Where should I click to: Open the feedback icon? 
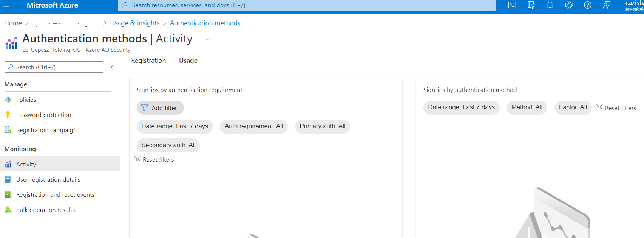(607, 5)
